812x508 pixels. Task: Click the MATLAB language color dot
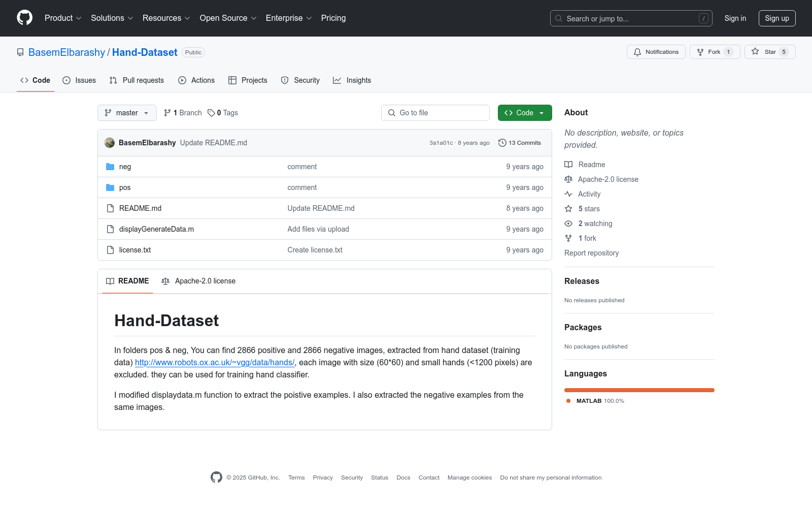tap(568, 401)
